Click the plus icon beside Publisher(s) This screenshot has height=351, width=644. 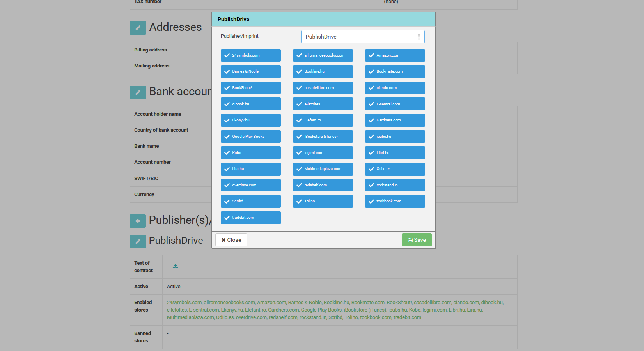138,221
